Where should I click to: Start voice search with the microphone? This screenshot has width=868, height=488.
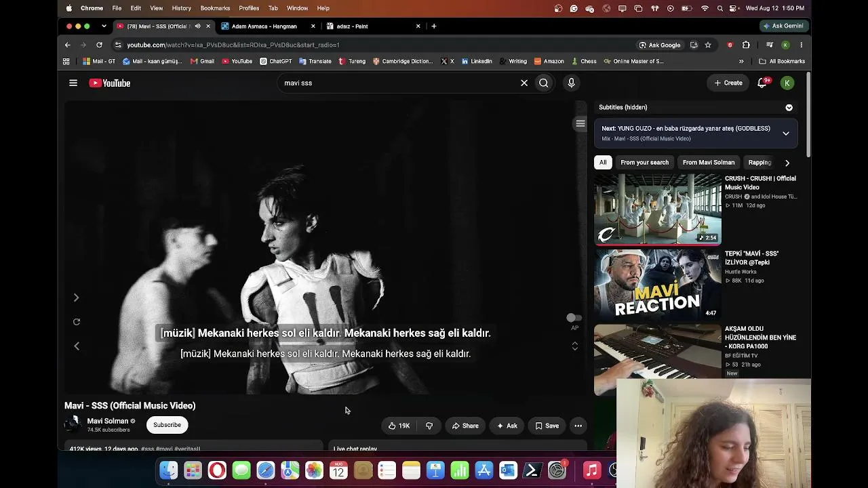[571, 83]
